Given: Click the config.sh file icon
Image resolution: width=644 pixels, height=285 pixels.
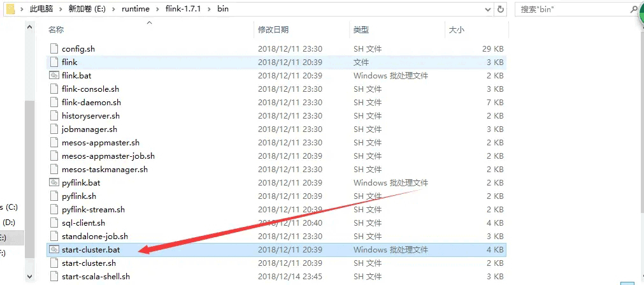Looking at the screenshot, I should [54, 48].
